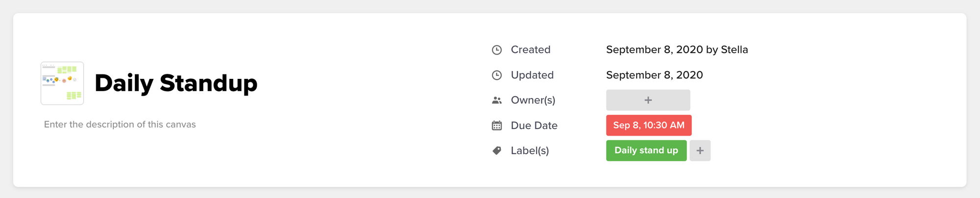Click the Updated field label
Image resolution: width=980 pixels, height=198 pixels.
click(x=532, y=75)
